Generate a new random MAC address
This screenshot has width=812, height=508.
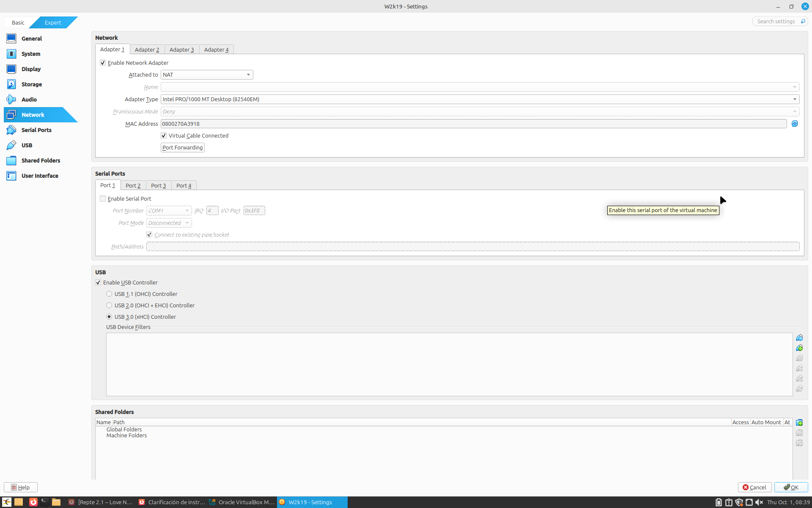[x=795, y=124]
